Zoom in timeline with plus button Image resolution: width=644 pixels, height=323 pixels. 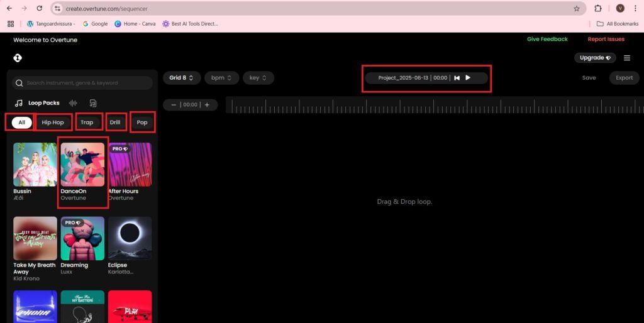pos(207,105)
